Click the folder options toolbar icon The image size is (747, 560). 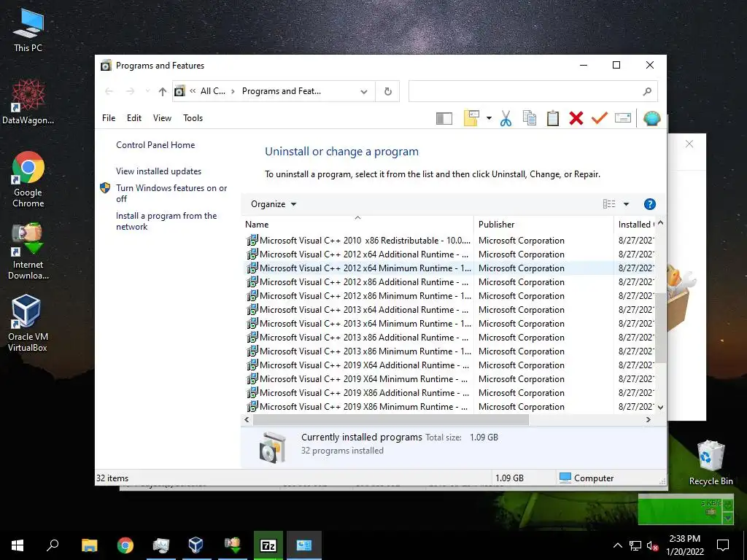pyautogui.click(x=471, y=118)
